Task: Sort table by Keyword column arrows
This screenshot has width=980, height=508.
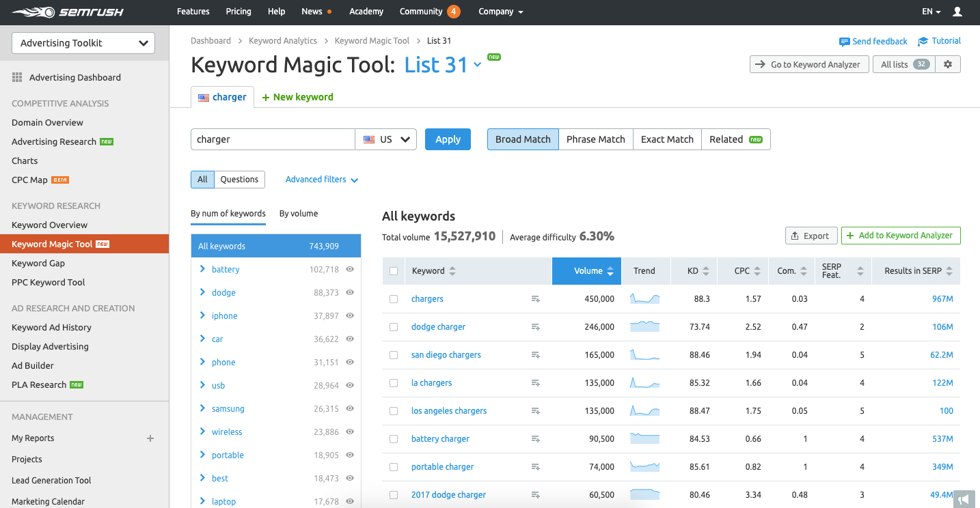Action: pos(452,271)
